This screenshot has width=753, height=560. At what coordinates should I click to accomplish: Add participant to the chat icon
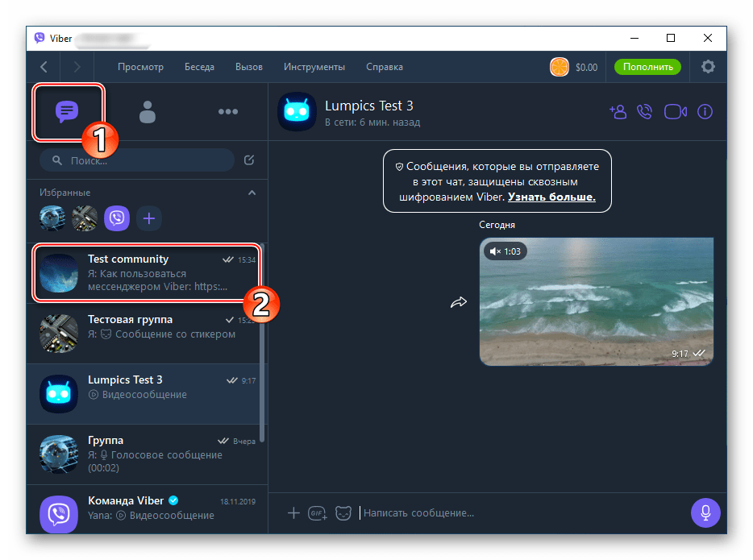click(618, 112)
